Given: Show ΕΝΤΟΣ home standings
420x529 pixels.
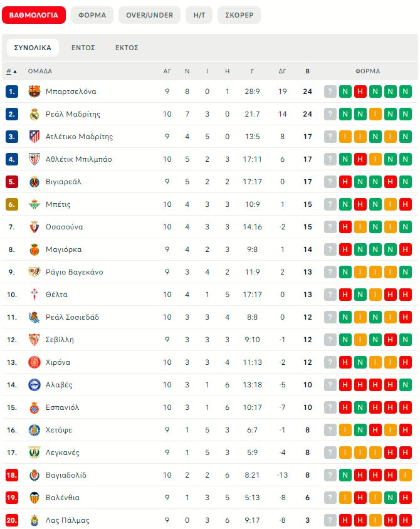Looking at the screenshot, I should coord(83,48).
